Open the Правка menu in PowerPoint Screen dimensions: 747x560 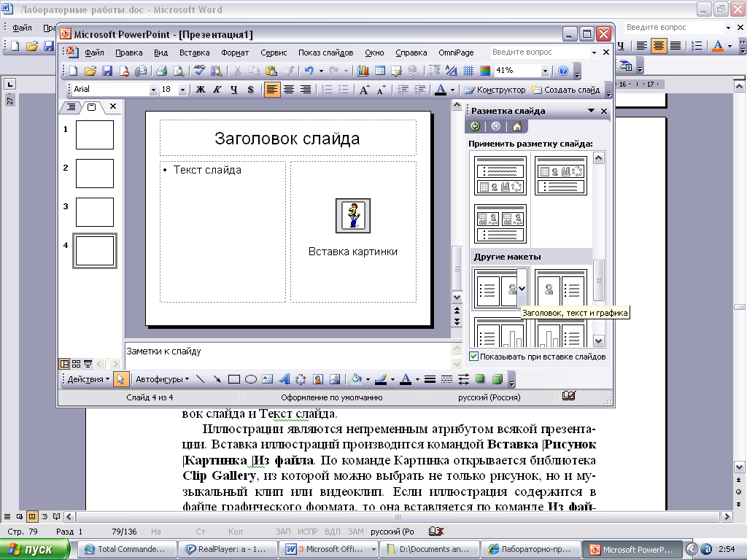pyautogui.click(x=128, y=52)
